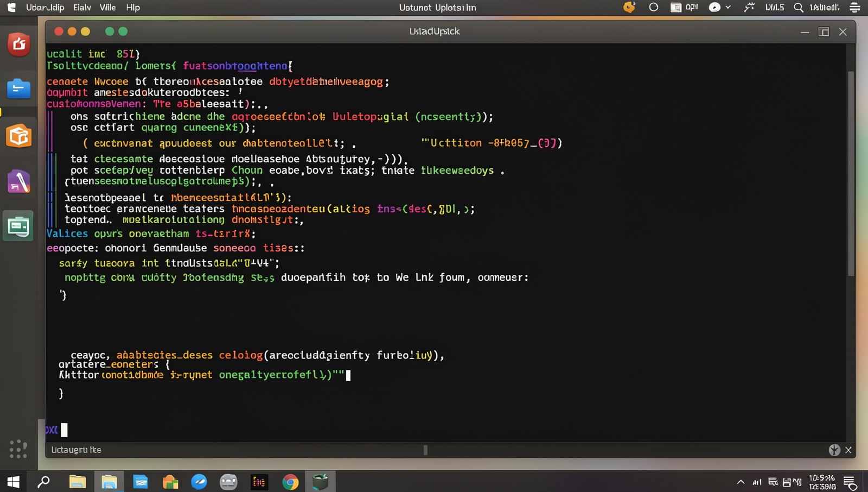868x492 pixels.
Task: Click the network icon in system tray
Action: click(757, 482)
